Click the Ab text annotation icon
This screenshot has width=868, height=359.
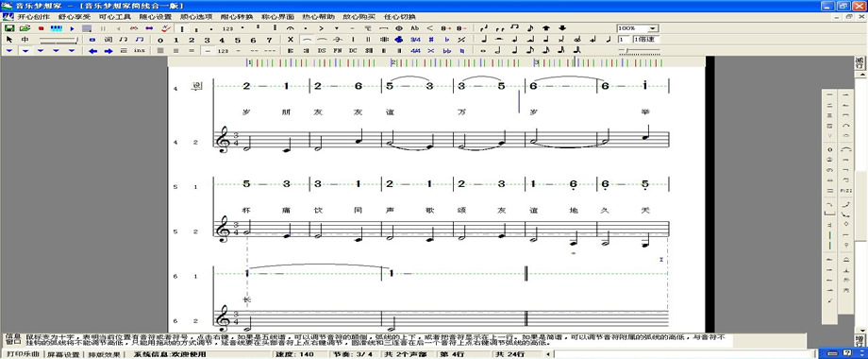click(x=414, y=27)
